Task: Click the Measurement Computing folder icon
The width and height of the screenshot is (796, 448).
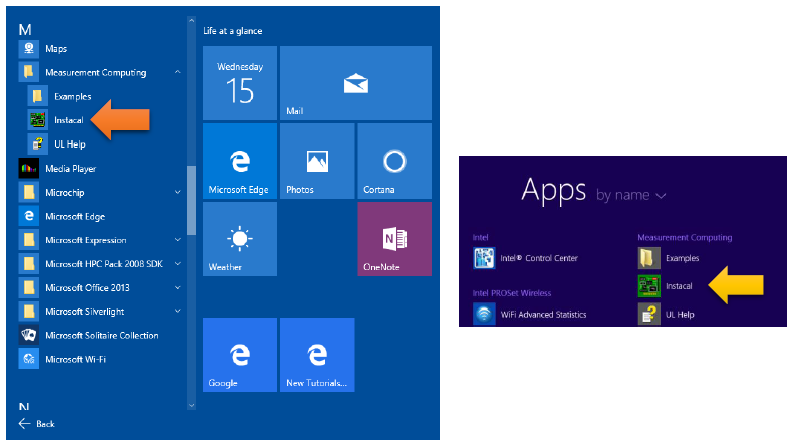Action: click(28, 72)
